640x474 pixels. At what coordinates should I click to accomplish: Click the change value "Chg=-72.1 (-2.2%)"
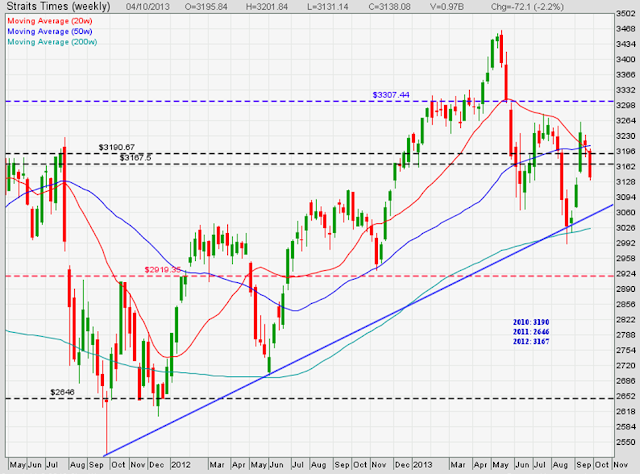pos(527,7)
